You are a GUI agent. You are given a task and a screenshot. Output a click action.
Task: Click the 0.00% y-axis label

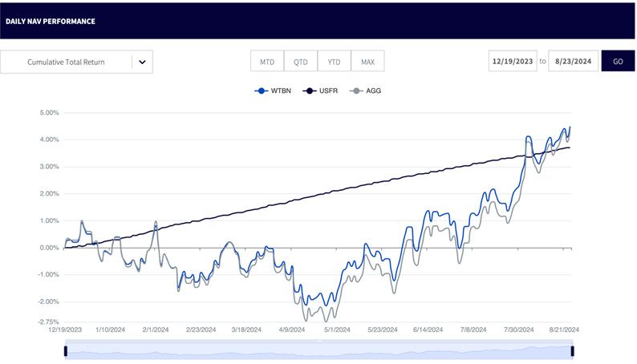(49, 248)
